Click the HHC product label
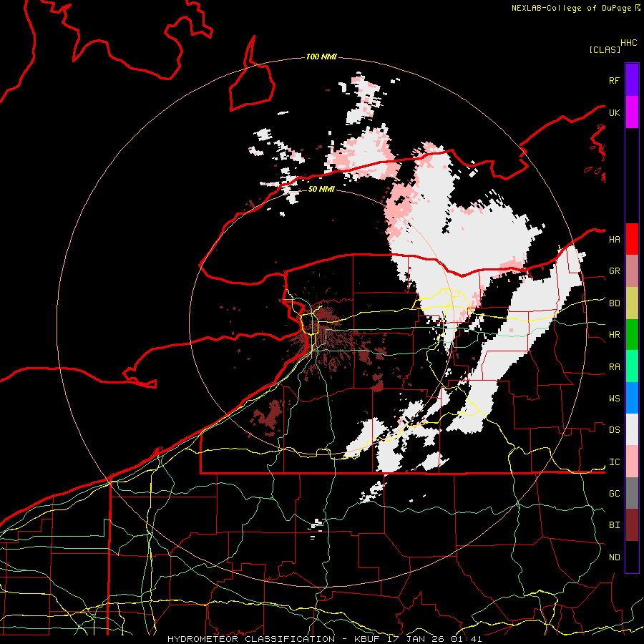644x644 pixels. 629,43
